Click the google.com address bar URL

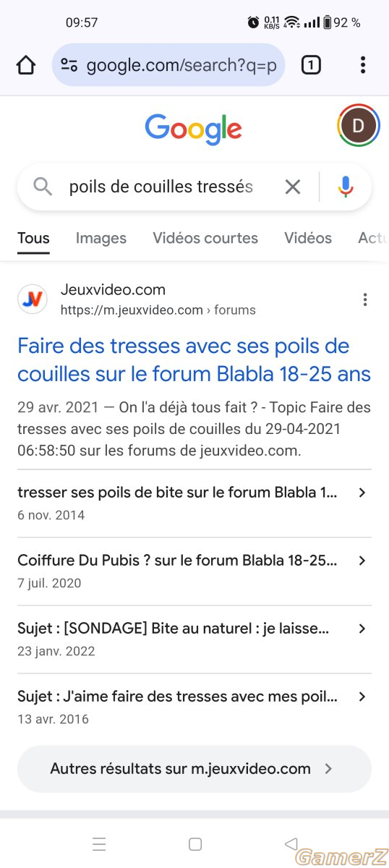(x=181, y=66)
